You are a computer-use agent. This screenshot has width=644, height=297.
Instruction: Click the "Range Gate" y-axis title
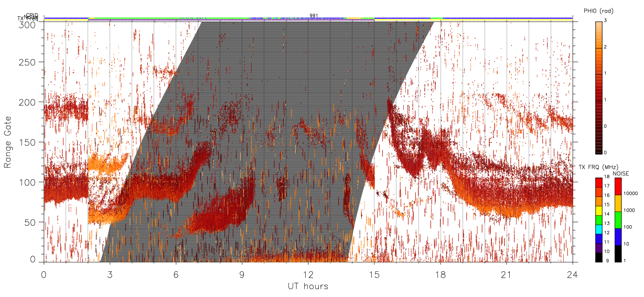(8, 142)
